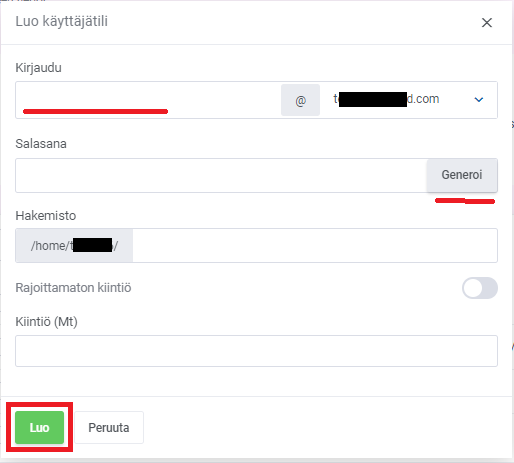Click the Kirjaudu field label

pos(38,68)
